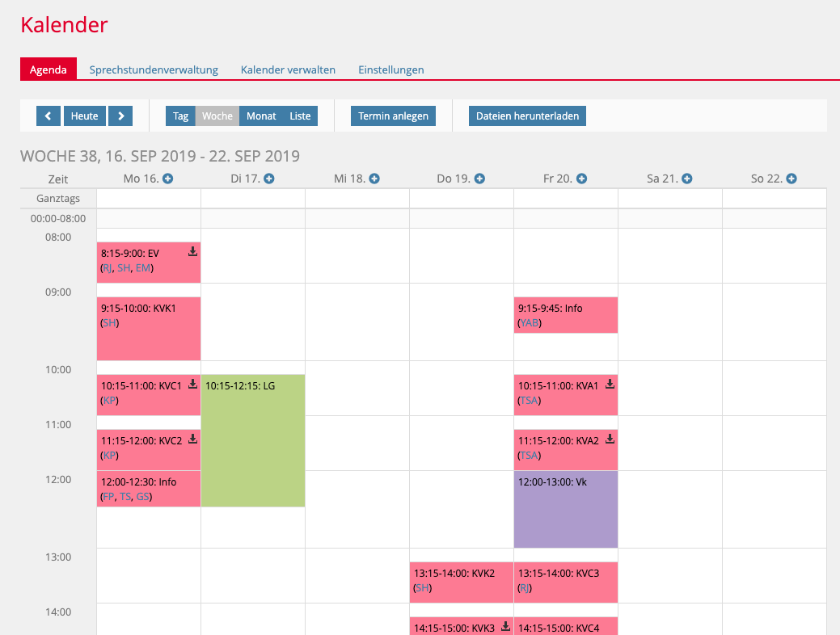
Task: Open the Sprechstundenverwaltung tab
Action: coord(154,69)
